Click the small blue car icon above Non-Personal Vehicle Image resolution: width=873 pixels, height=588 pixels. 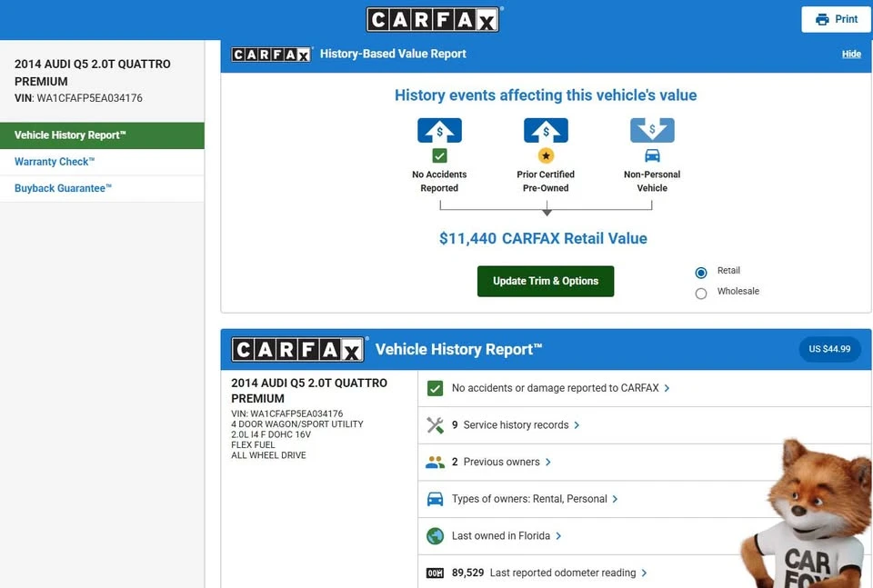coord(652,155)
